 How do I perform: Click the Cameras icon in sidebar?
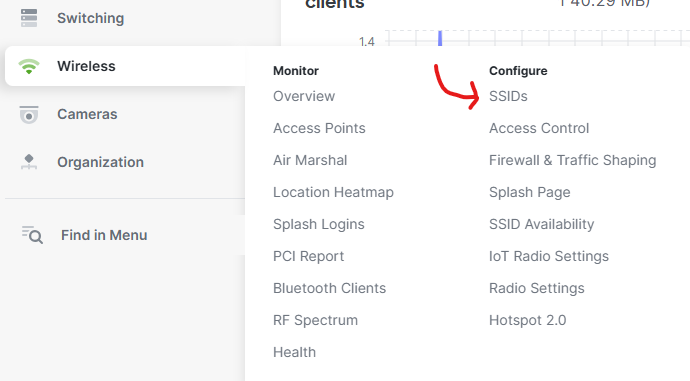[29, 114]
